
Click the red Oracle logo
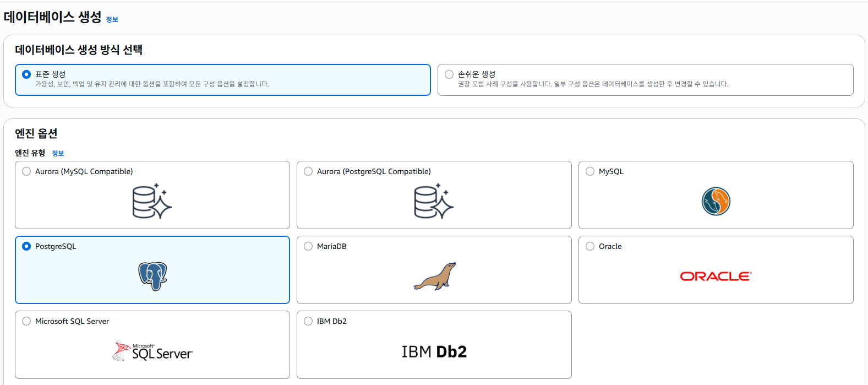716,276
